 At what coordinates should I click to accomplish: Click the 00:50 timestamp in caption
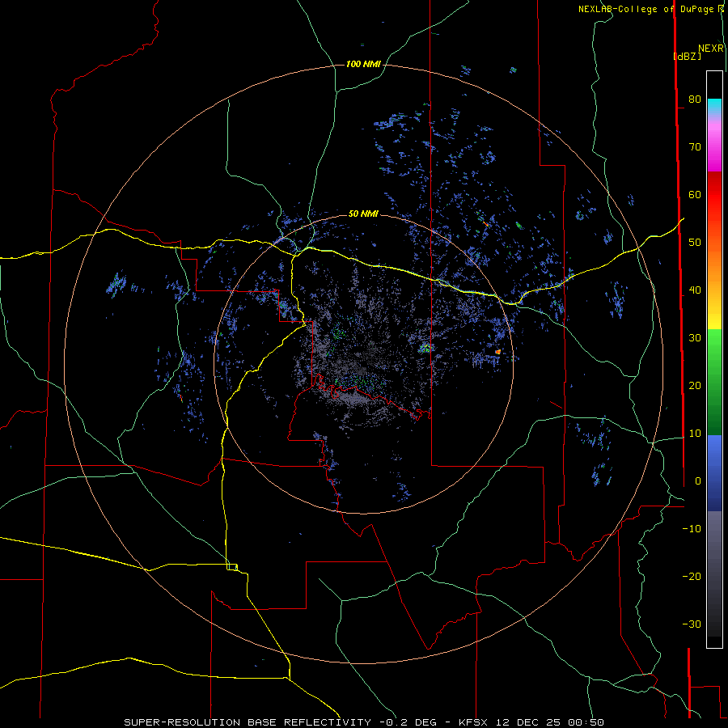pos(586,722)
